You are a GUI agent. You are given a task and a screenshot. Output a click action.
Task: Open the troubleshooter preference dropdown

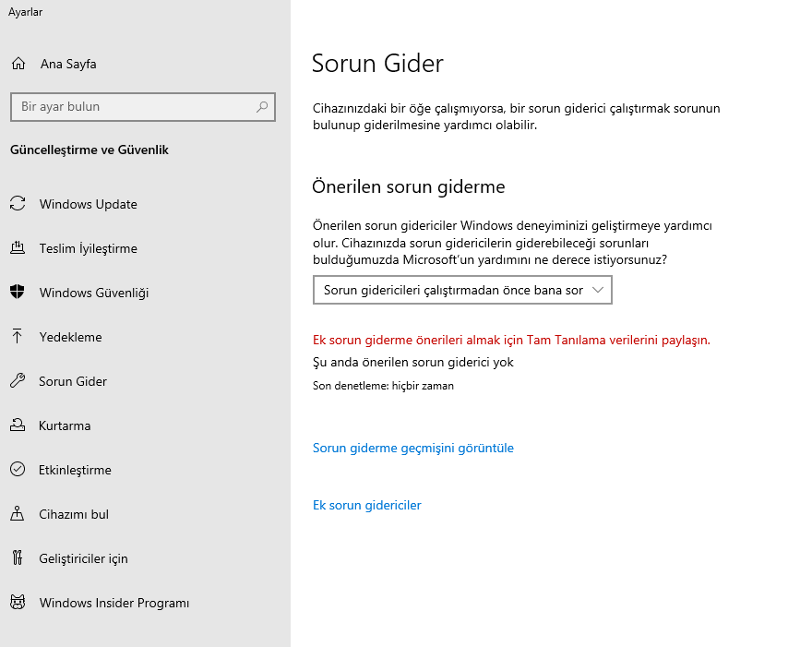[462, 290]
